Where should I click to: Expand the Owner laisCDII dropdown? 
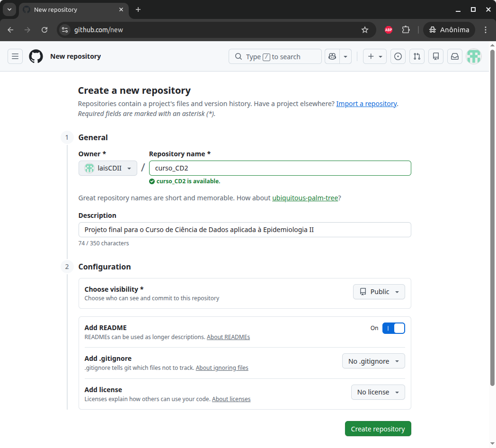click(108, 168)
